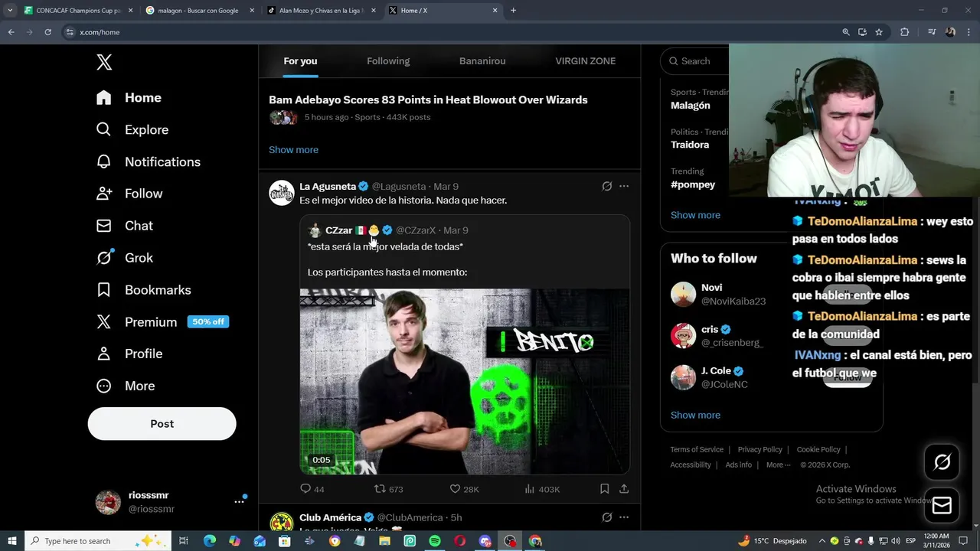Open Club América profile name

point(330,518)
